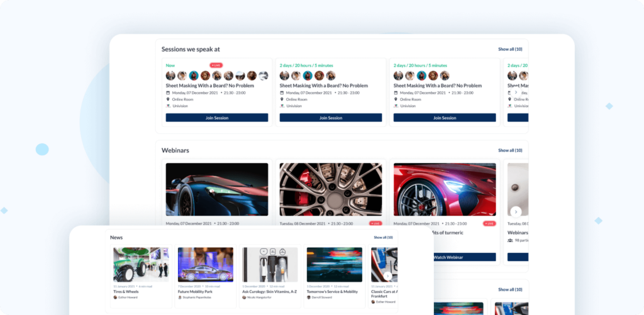Click the last speaker avatar in the Now session card
Image resolution: width=644 pixels, height=315 pixels.
(x=264, y=75)
